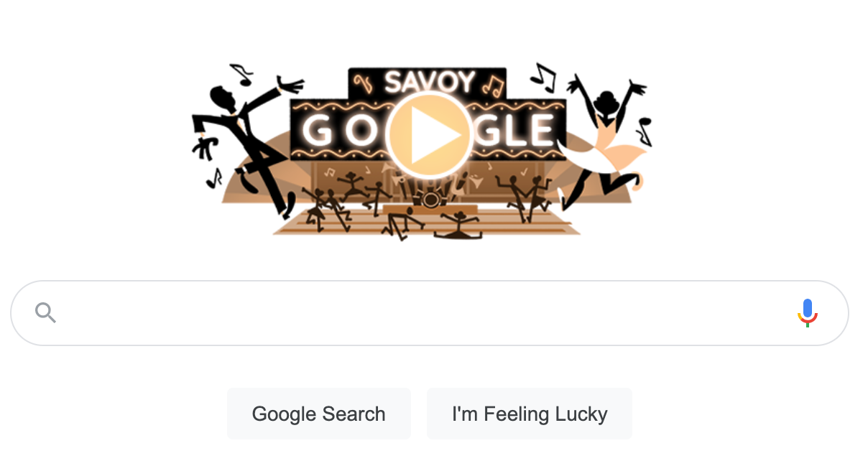Click the magnifying glass search icon
Screen dimensions: 868x461
click(45, 312)
